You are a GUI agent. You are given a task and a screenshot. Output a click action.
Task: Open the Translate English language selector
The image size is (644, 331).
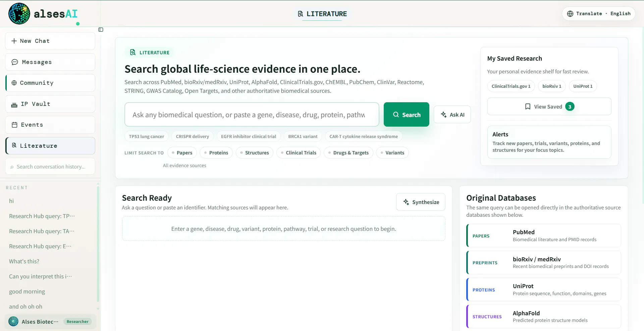(599, 14)
